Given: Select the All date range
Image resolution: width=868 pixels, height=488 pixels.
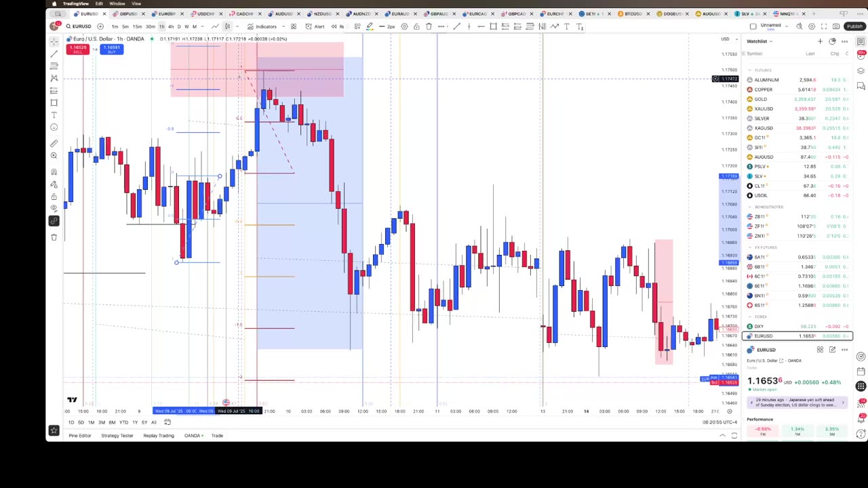Looking at the screenshot, I should point(153,422).
